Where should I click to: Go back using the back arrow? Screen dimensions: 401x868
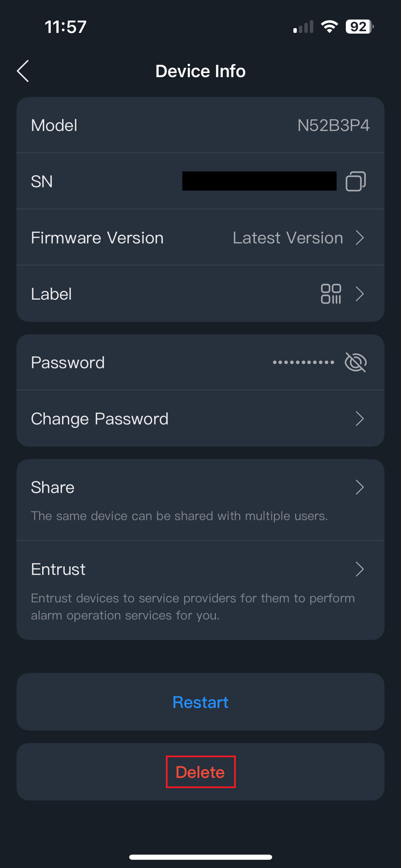(x=23, y=71)
